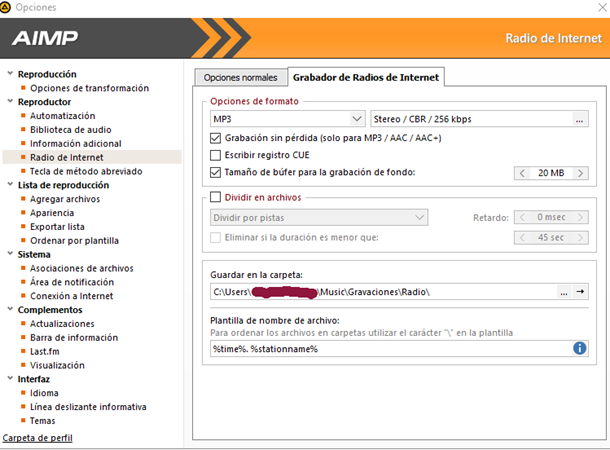The image size is (610, 450).
Task: Select Actualizaciones in the tree
Action: point(62,324)
